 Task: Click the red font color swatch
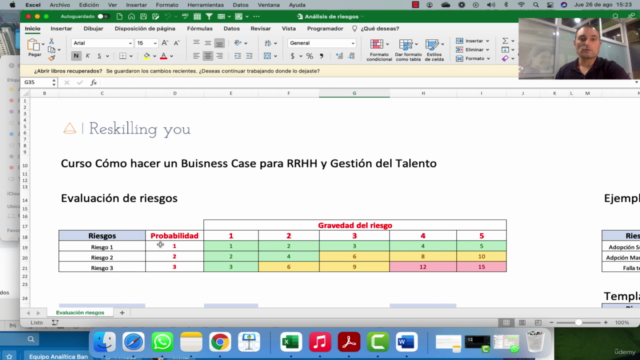(164, 56)
